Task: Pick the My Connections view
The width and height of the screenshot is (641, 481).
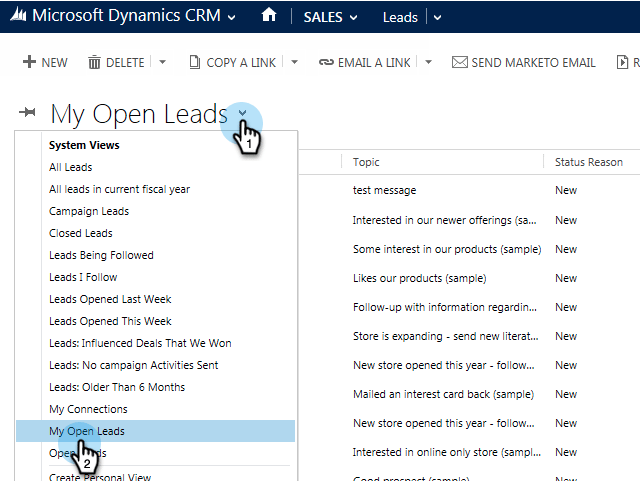Action: pos(88,409)
